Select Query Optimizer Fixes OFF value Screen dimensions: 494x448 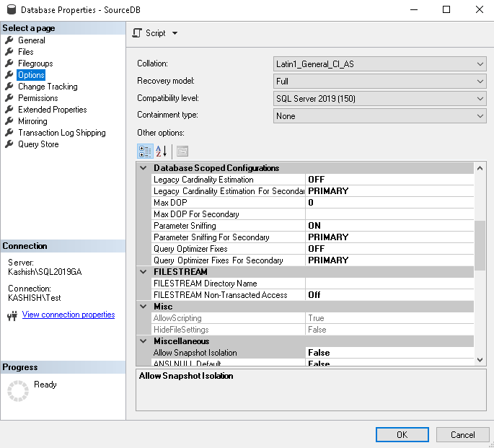click(389, 249)
